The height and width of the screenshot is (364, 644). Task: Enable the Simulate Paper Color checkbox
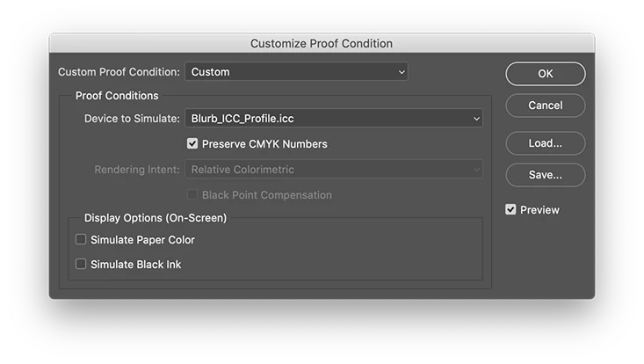point(81,239)
